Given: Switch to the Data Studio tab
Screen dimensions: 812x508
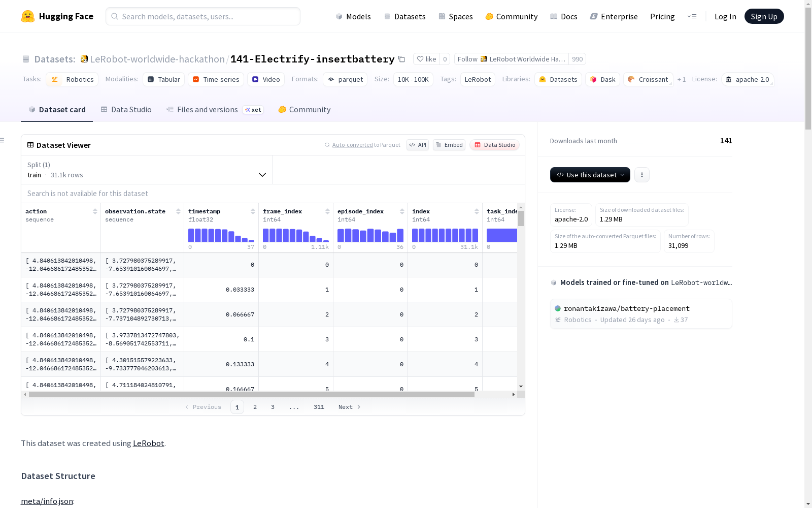Looking at the screenshot, I should [x=126, y=110].
